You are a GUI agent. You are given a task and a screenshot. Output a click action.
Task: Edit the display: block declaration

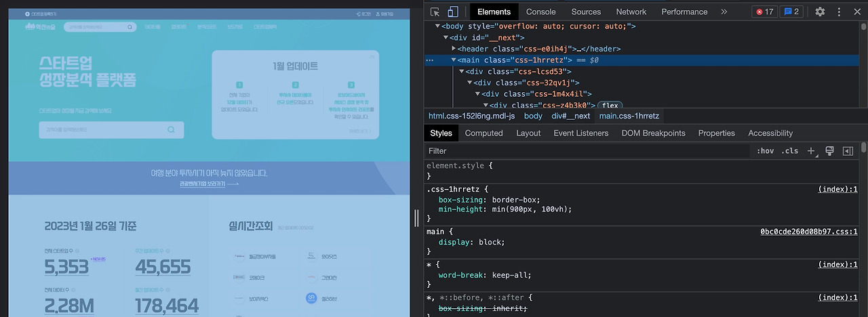[x=472, y=242]
